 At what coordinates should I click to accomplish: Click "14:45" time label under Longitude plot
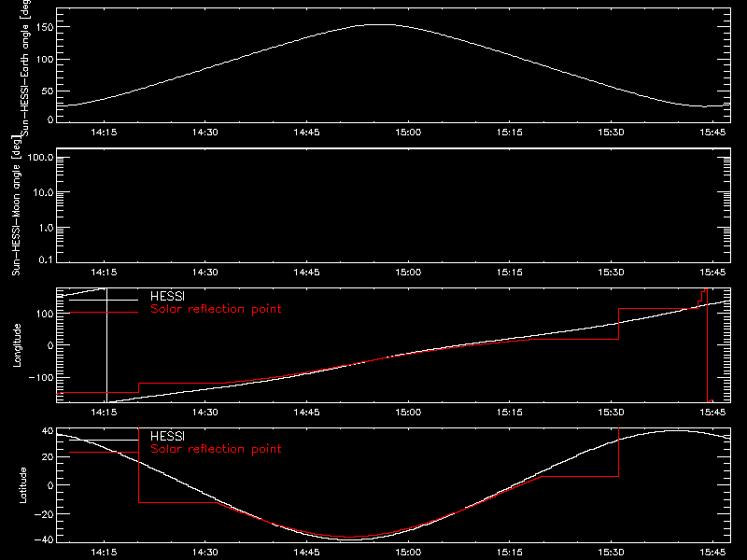[307, 412]
